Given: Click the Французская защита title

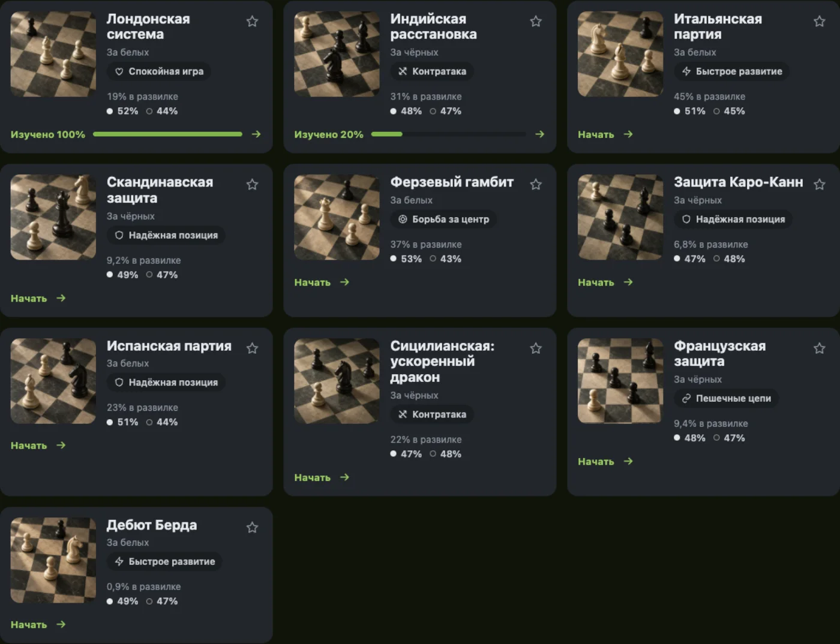Looking at the screenshot, I should [x=719, y=354].
